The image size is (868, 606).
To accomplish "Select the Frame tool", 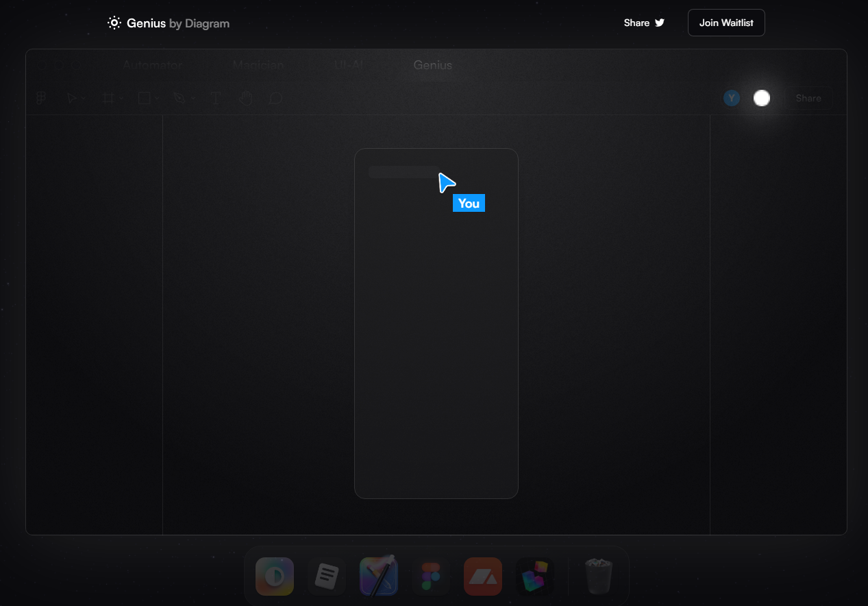I will [x=108, y=98].
